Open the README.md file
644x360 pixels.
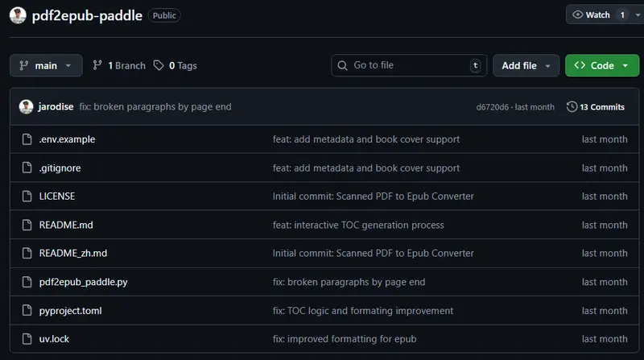coord(66,225)
